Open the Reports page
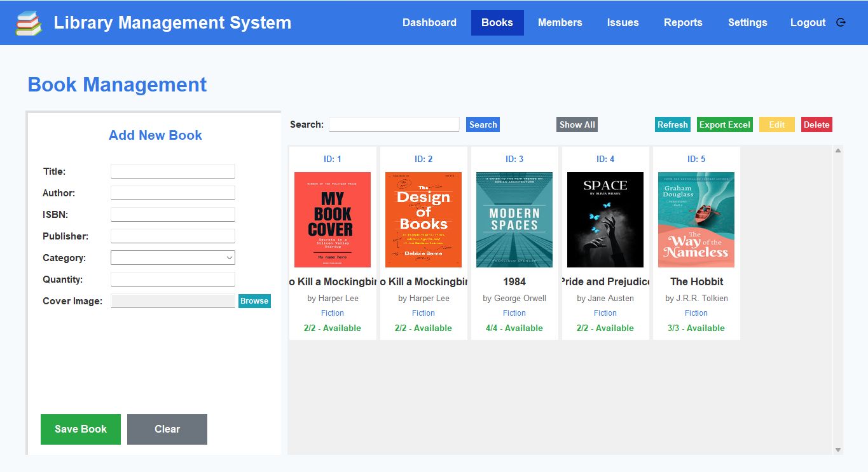This screenshot has height=472, width=868. coord(683,22)
